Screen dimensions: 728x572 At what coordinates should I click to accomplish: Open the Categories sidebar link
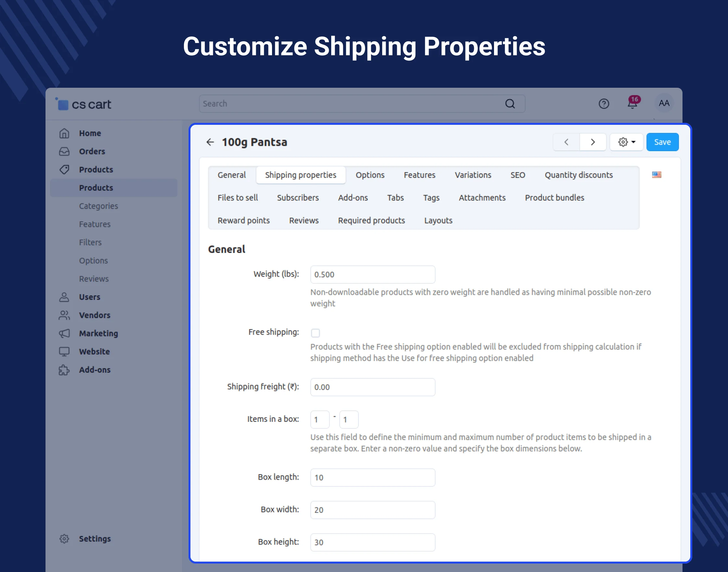pos(98,206)
